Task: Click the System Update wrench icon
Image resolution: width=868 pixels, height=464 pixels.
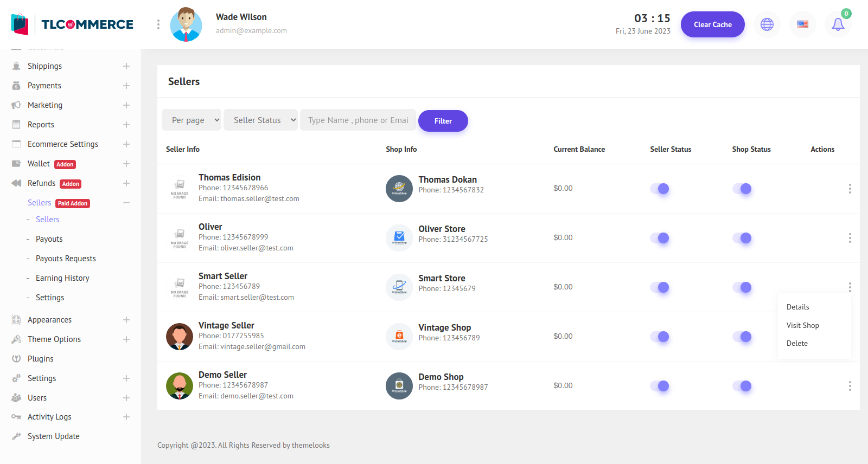Action: click(16, 436)
